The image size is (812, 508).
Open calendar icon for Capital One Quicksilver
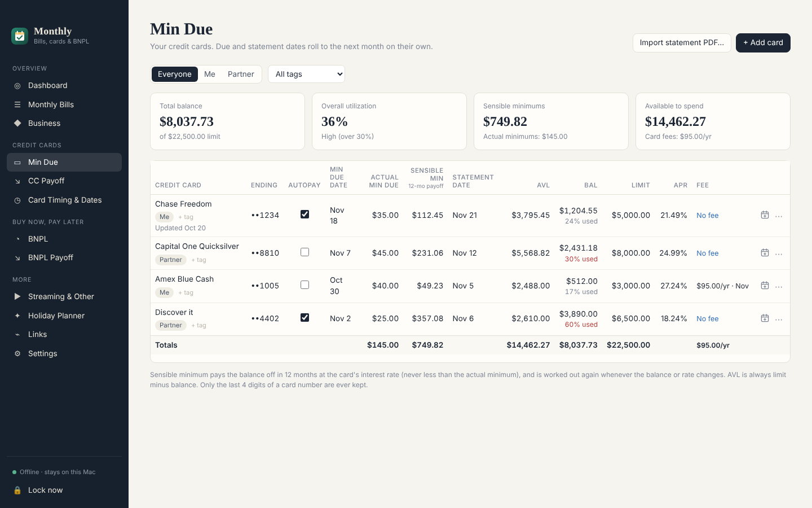tap(765, 253)
